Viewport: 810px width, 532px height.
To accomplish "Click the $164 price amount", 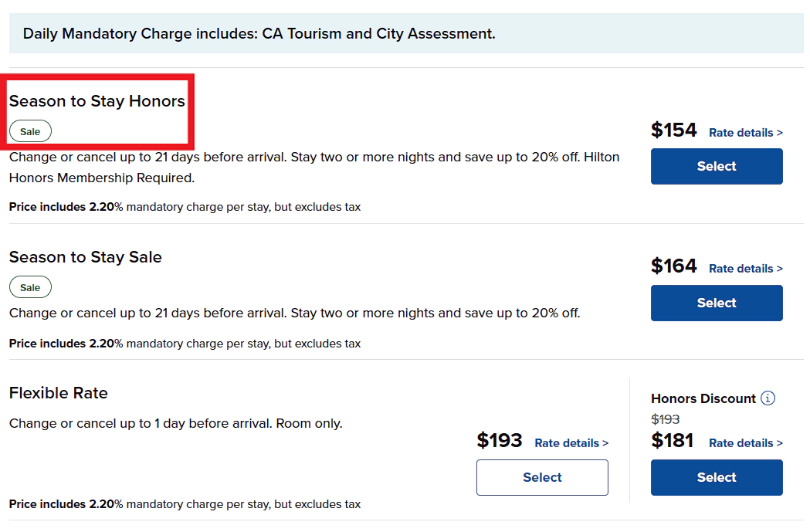I will click(673, 266).
